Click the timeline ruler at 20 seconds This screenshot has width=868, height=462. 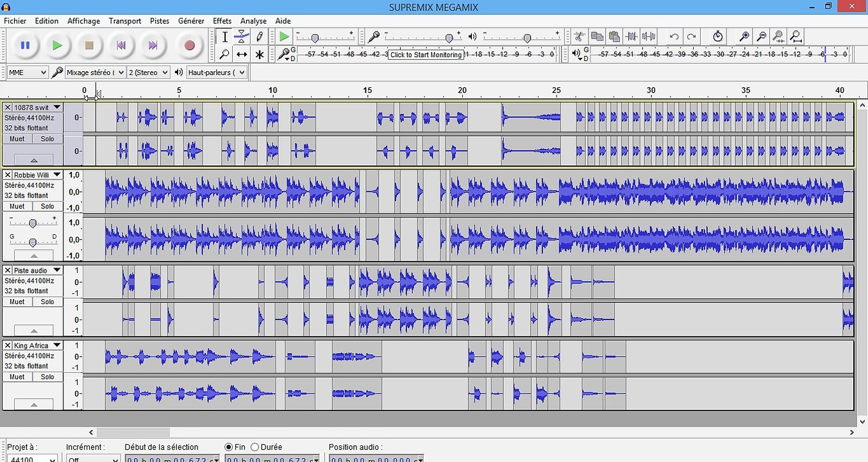point(462,90)
